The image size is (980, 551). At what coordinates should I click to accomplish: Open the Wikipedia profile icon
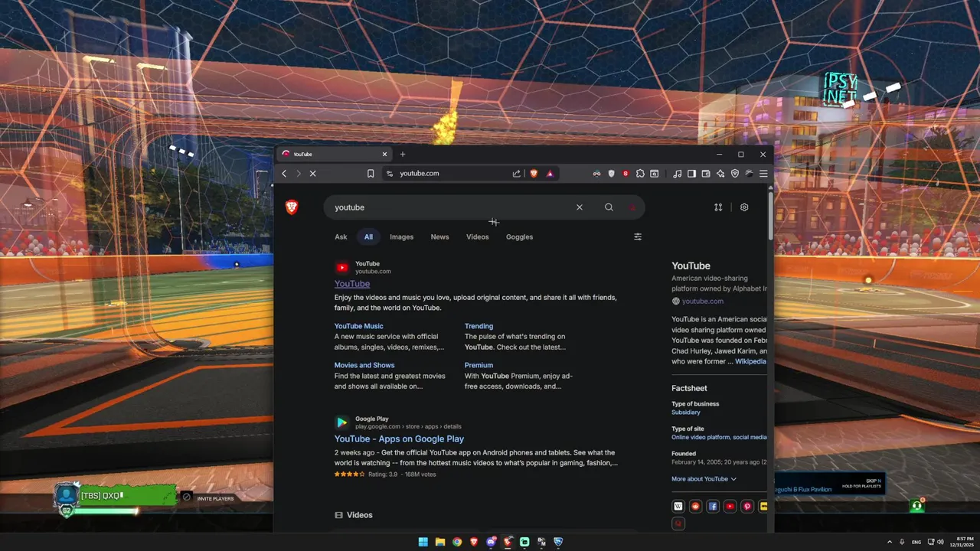pos(678,506)
